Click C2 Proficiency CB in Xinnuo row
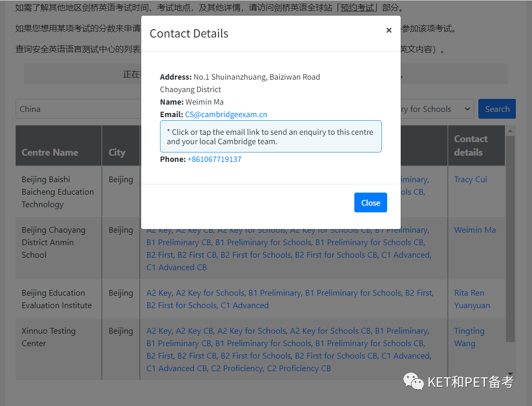The image size is (532, 406). [x=299, y=369]
